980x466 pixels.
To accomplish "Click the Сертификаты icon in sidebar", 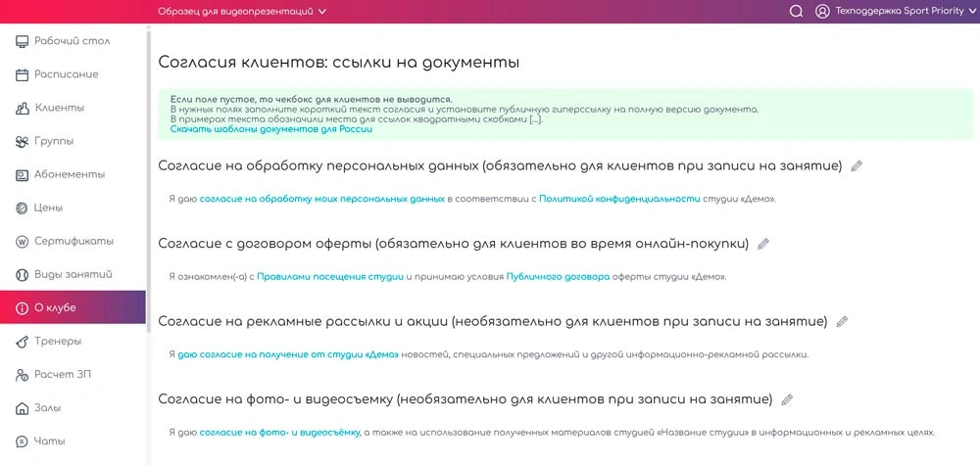I will [x=22, y=241].
